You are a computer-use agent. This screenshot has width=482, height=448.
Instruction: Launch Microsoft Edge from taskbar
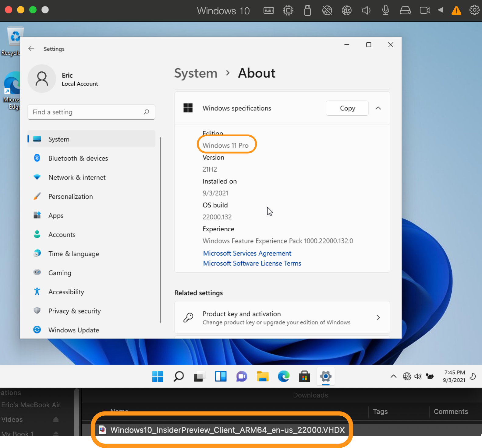coord(283,376)
